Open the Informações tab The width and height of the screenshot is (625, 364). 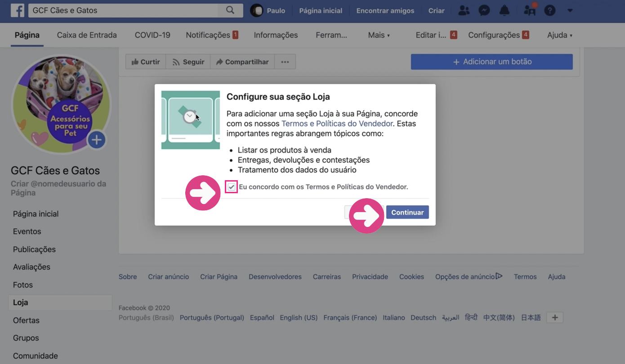[x=276, y=35]
